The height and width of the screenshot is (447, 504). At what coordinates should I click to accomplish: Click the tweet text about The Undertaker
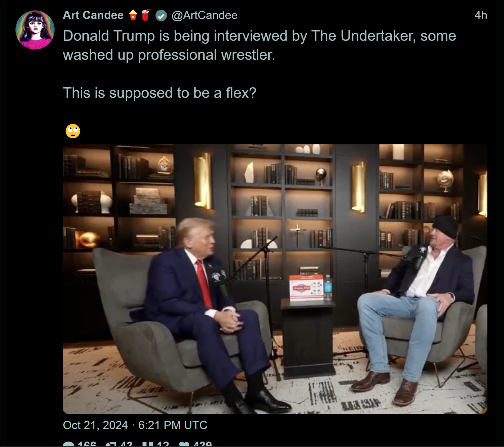[x=260, y=45]
